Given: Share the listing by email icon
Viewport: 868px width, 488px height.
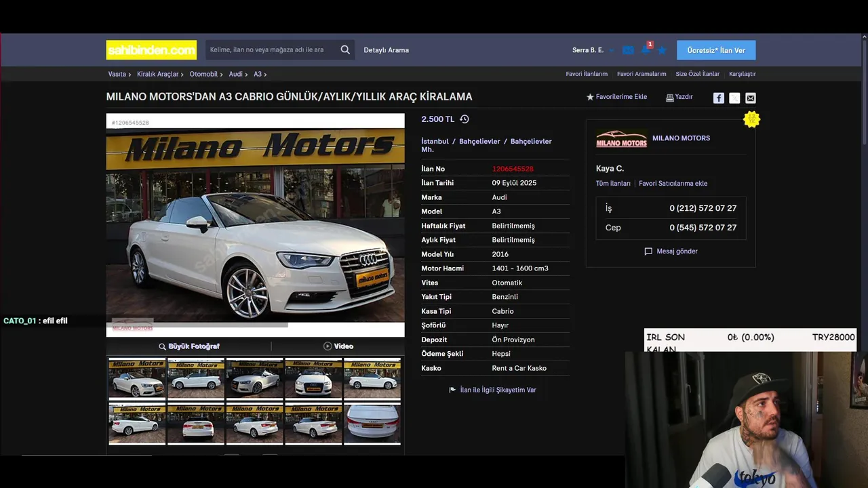Looking at the screenshot, I should (x=751, y=98).
